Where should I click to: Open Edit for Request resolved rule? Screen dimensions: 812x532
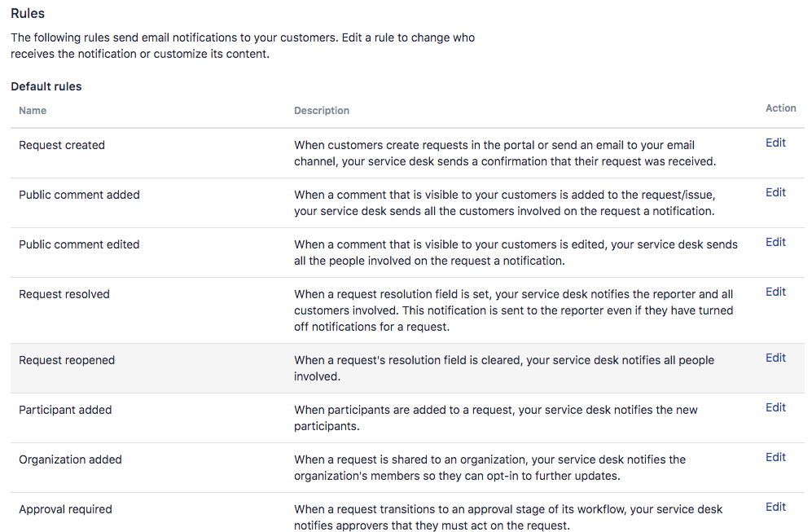click(x=775, y=292)
